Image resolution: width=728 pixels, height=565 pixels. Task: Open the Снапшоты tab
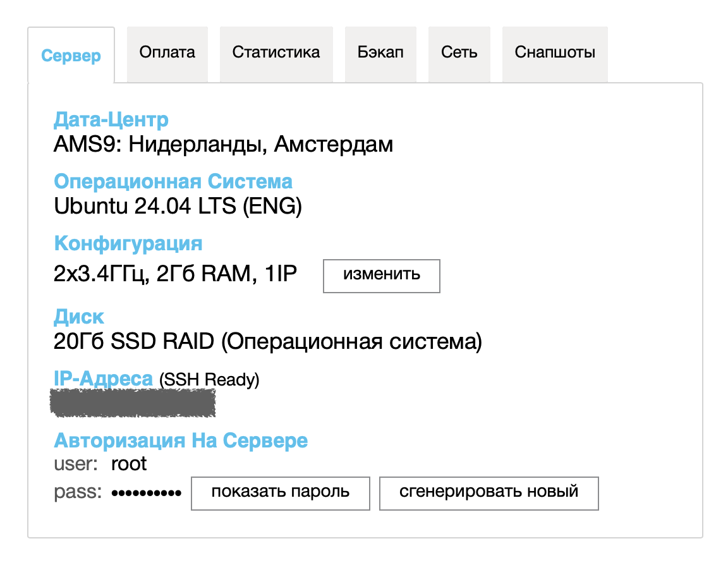pos(555,52)
